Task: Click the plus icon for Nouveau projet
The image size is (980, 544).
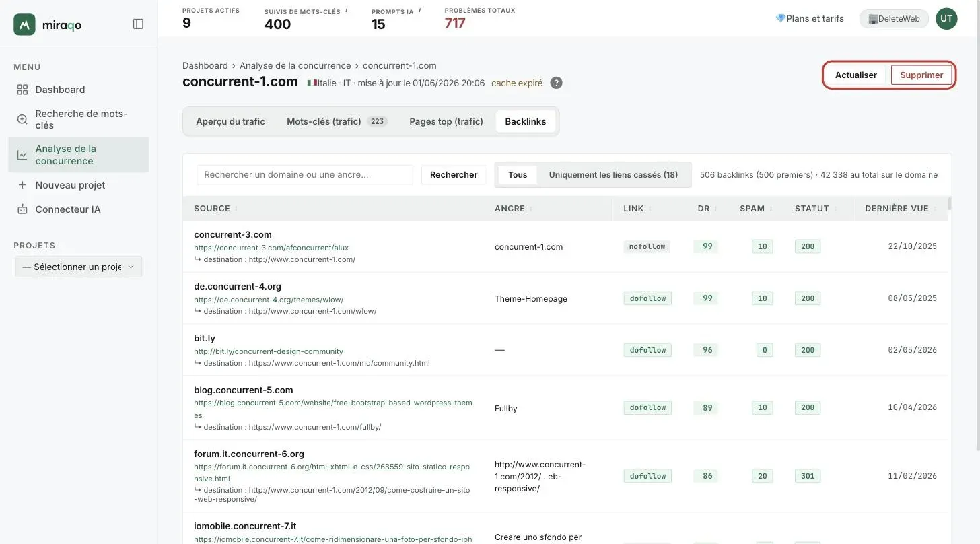Action: [x=22, y=185]
